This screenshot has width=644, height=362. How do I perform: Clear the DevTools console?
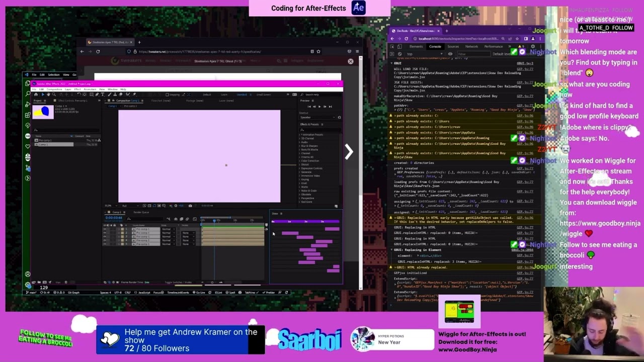click(x=400, y=54)
